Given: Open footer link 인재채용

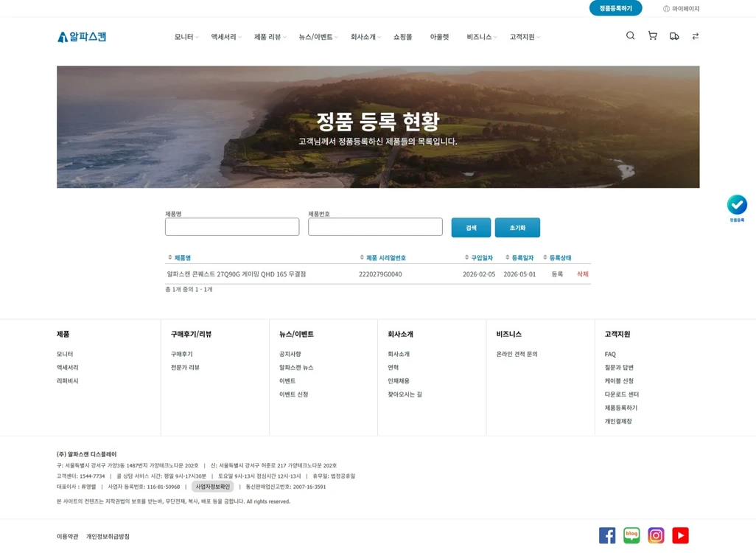Looking at the screenshot, I should tap(399, 381).
